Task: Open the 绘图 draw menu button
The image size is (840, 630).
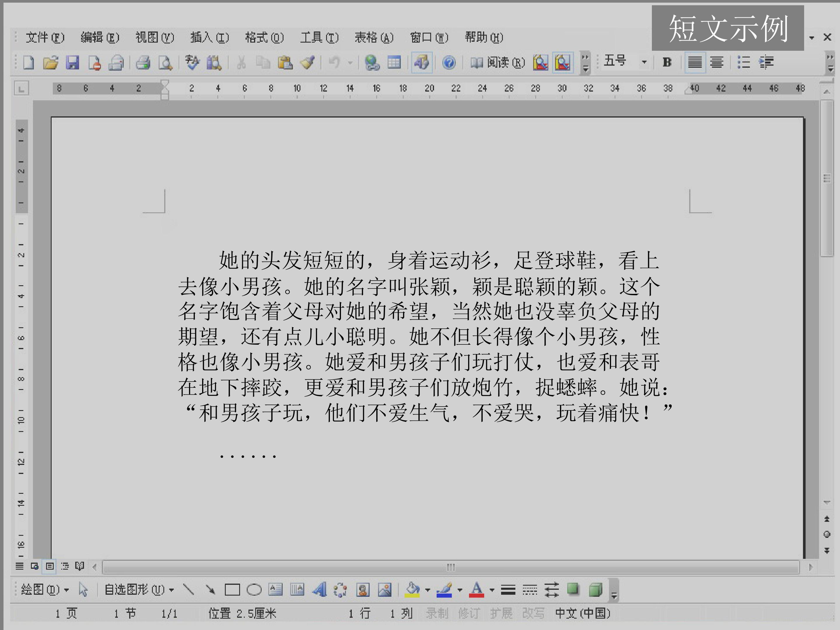Action: pyautogui.click(x=45, y=589)
